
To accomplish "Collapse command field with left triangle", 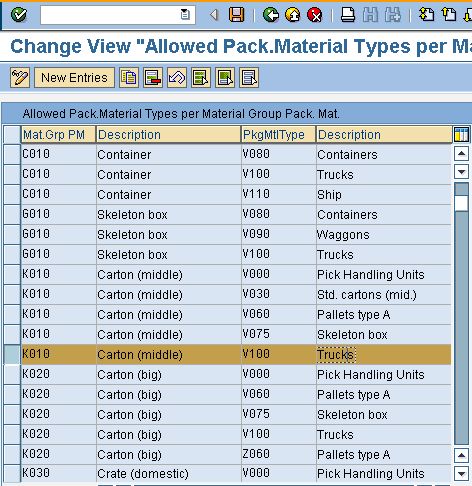I will [214, 15].
